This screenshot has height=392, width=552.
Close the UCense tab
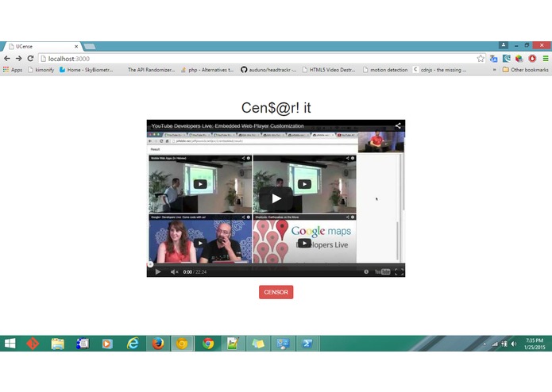(x=76, y=46)
